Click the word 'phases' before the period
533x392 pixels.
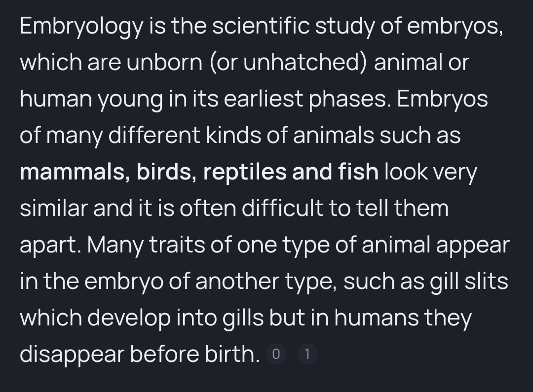348,100
